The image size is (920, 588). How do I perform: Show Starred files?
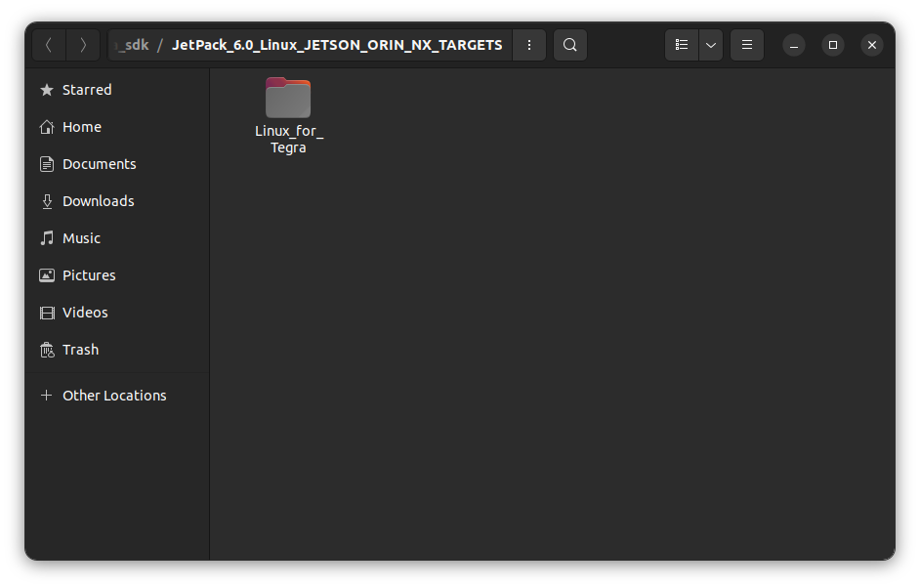[87, 89]
